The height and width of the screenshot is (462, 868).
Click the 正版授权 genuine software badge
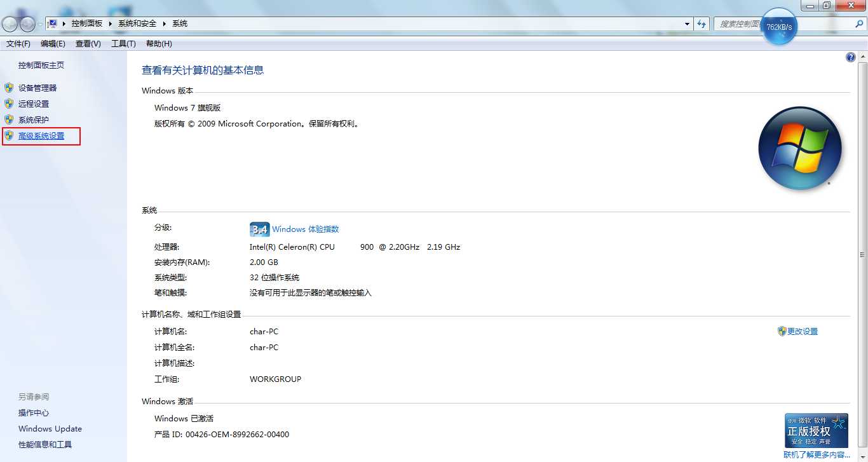[x=817, y=431]
